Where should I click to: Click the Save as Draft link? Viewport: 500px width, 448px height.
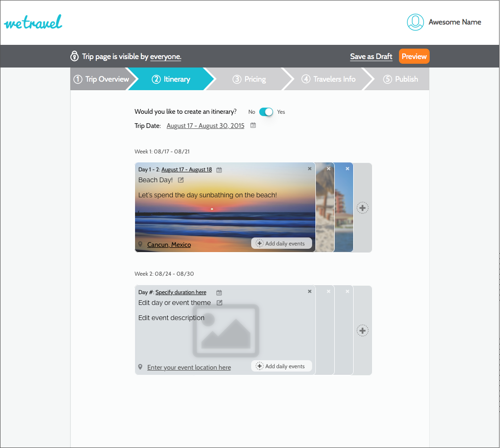coord(371,57)
